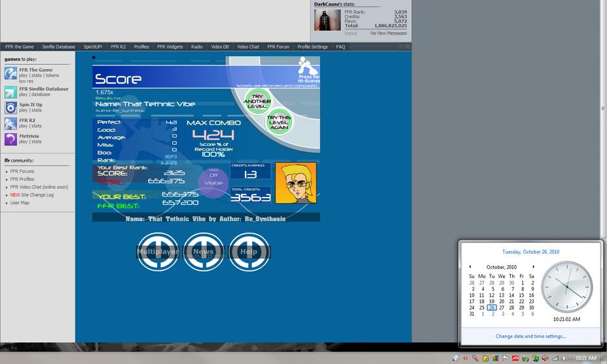
Task: Click the volume speaker tray icon
Action: (565, 358)
